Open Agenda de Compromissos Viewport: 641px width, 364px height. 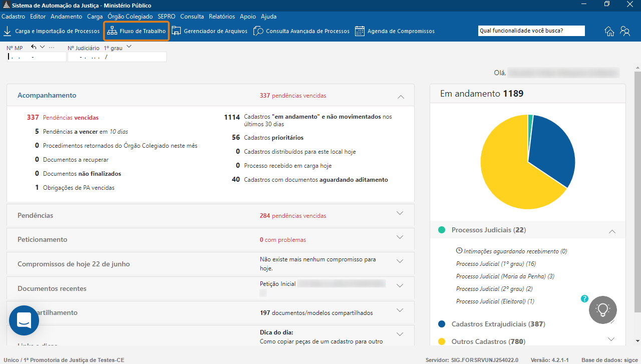coord(395,31)
